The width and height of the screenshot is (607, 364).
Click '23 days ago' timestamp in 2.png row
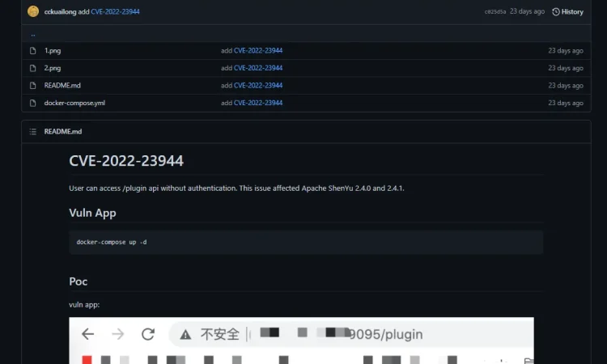[x=566, y=68]
